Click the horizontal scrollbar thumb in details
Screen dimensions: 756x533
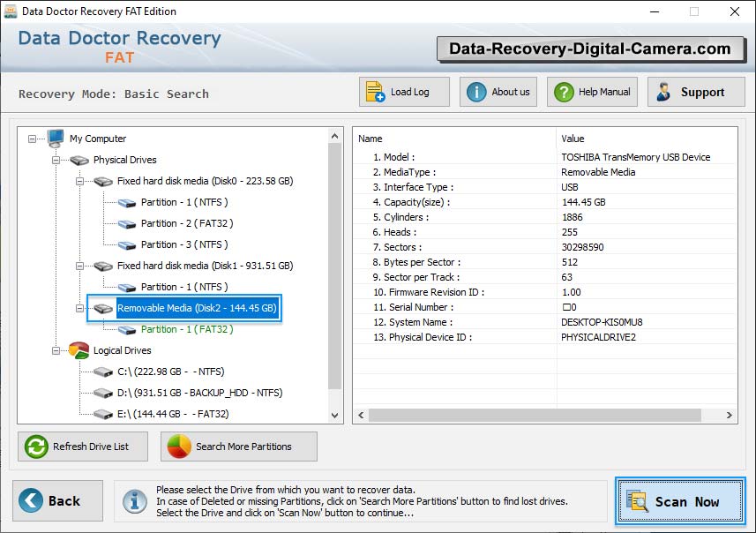535,415
